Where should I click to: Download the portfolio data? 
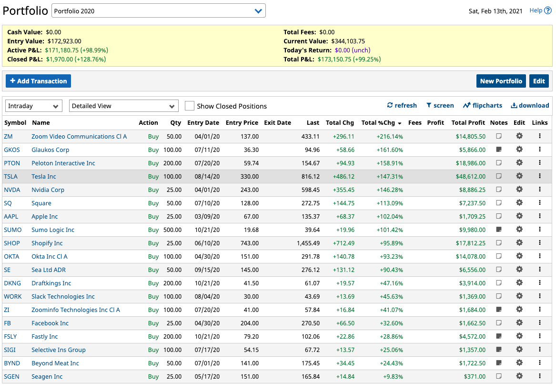point(530,105)
